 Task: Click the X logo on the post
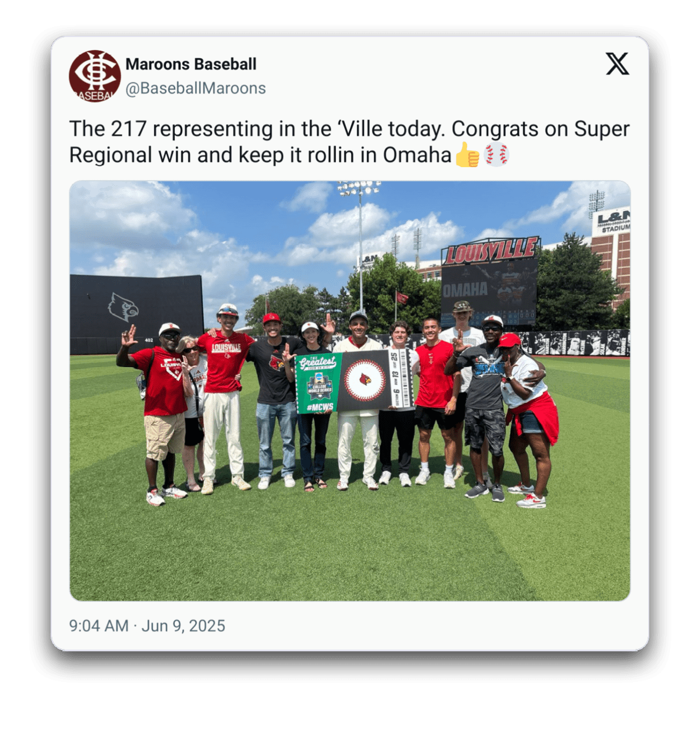617,64
